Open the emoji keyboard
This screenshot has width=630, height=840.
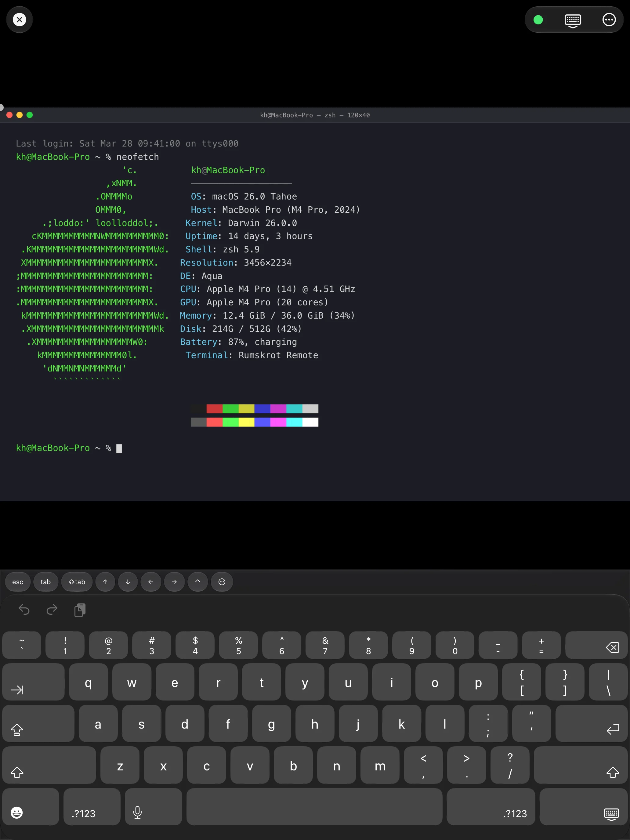(x=31, y=807)
